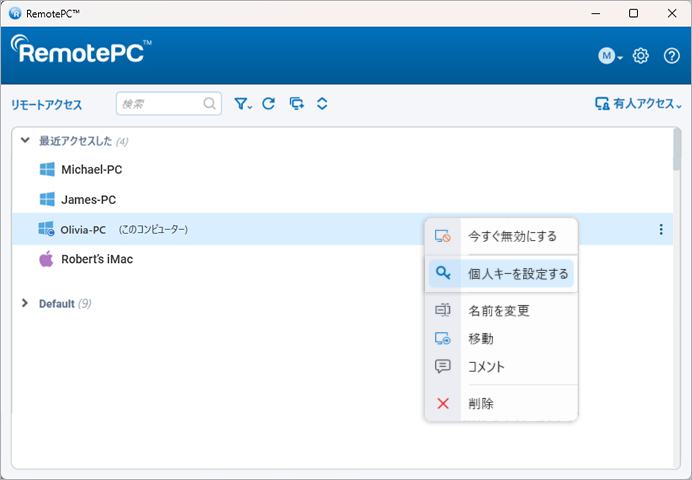This screenshot has height=480, width=692.
Task: Open the 有人アクセス dropdown
Action: pos(638,104)
